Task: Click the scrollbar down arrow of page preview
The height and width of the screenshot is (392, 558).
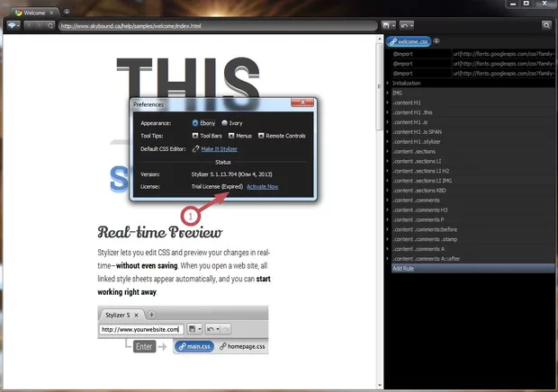Action: 380,385
